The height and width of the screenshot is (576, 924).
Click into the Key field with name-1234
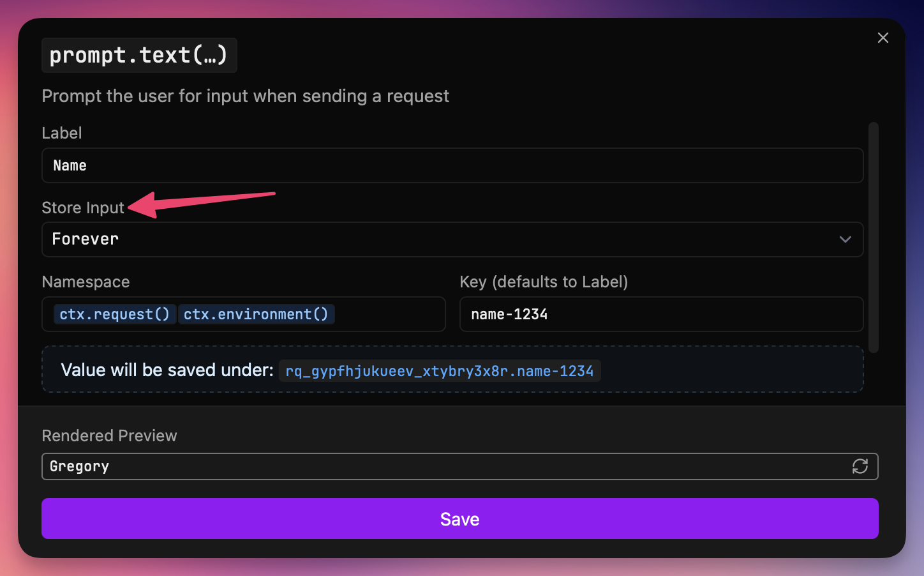click(x=660, y=314)
